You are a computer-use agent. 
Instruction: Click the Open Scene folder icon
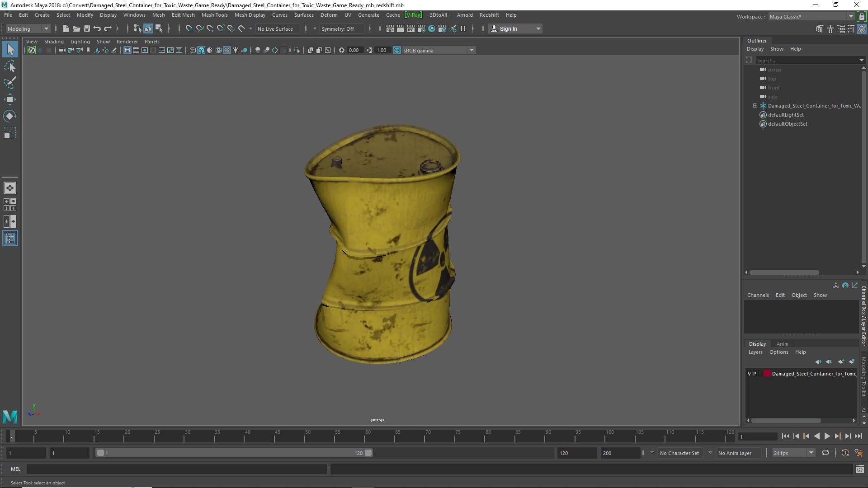click(x=76, y=28)
